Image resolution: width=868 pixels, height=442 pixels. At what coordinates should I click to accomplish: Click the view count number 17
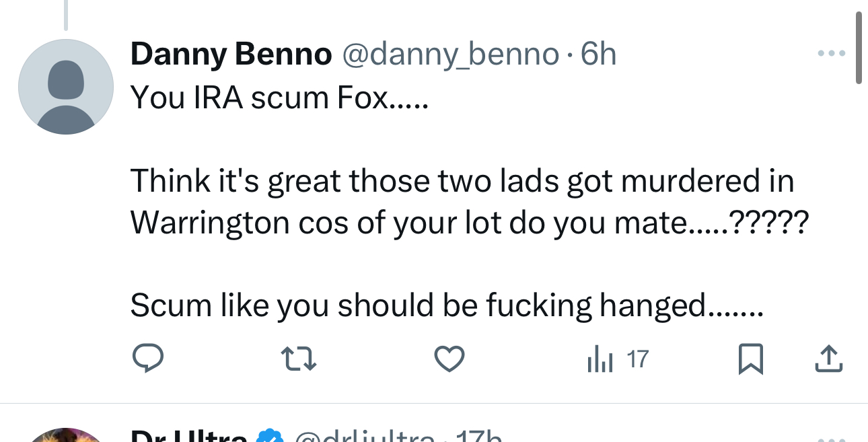[637, 360]
